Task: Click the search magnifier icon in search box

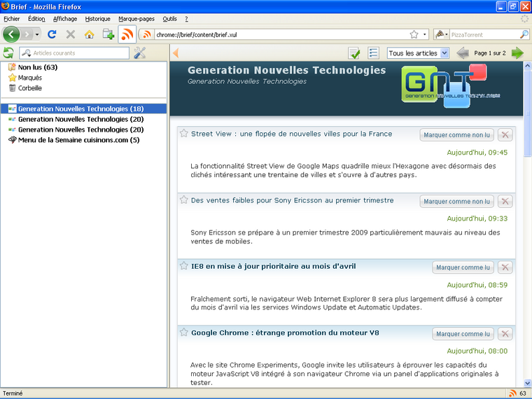Action: [524, 34]
